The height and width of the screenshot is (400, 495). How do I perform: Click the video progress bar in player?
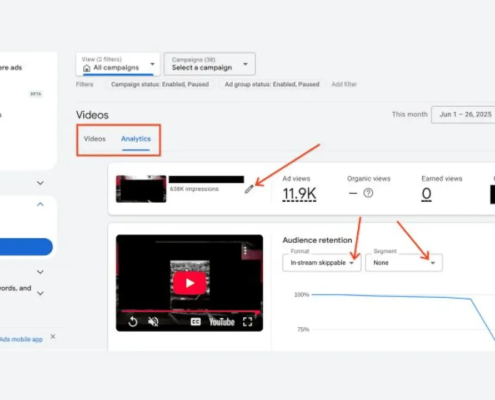click(190, 311)
